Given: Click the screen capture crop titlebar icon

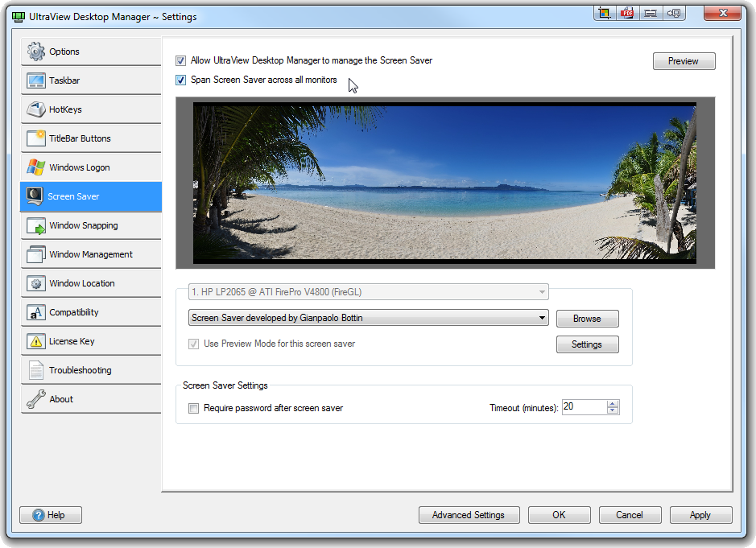Looking at the screenshot, I should pos(604,13).
